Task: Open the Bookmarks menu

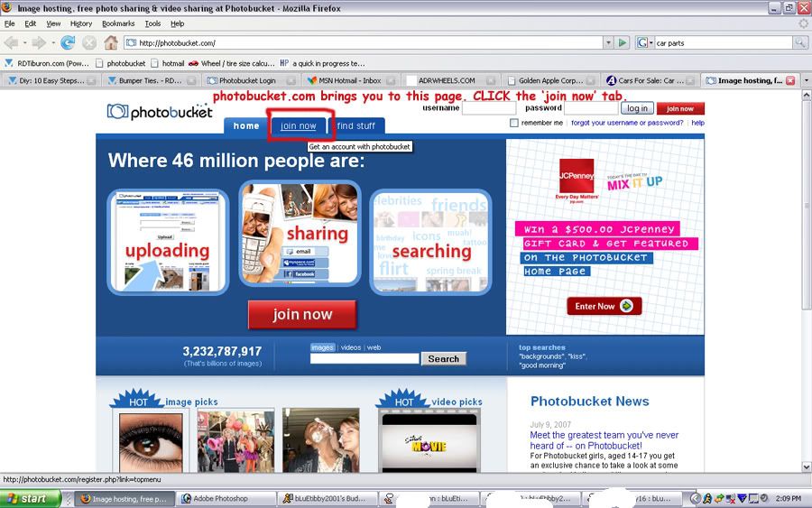Action: point(117,23)
